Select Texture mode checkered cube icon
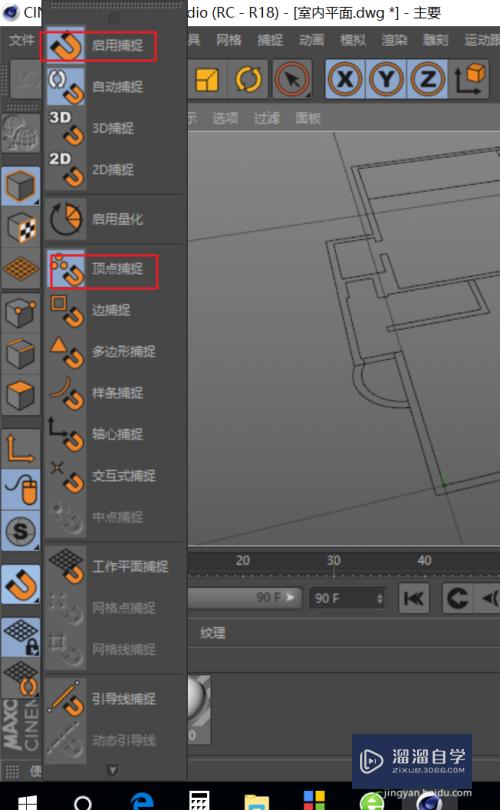Screen dimensions: 500x810 tap(21, 227)
